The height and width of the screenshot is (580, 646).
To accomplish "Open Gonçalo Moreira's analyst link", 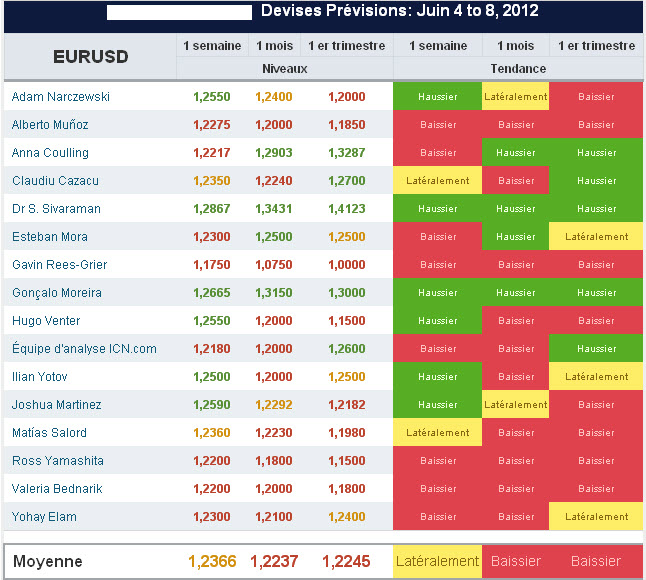I will click(x=57, y=293).
